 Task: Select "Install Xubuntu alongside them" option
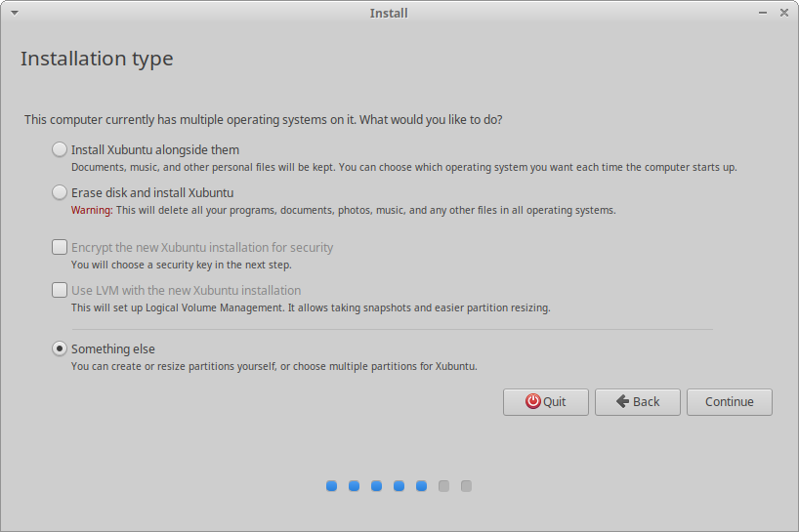click(x=61, y=150)
